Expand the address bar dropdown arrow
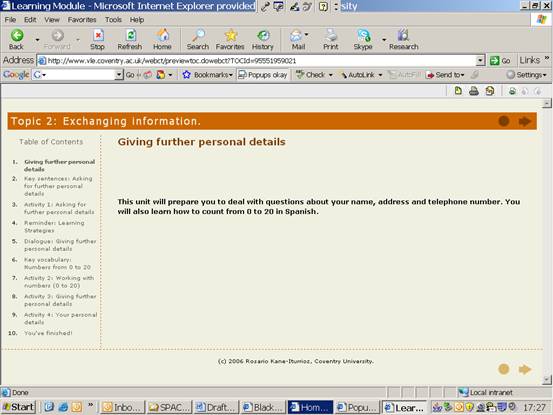Screen dimensions: 553x415 click(x=480, y=61)
